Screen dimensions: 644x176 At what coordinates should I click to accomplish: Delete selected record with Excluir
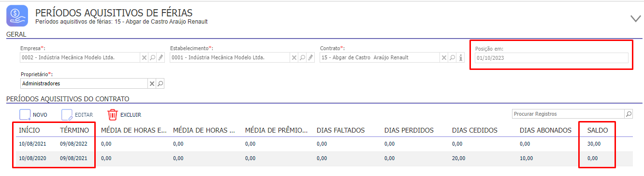point(124,115)
